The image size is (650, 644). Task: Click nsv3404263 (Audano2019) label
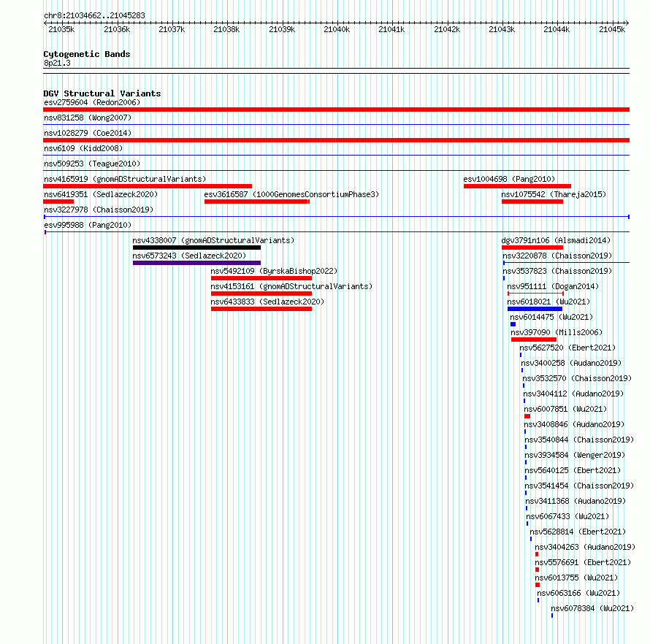[585, 547]
